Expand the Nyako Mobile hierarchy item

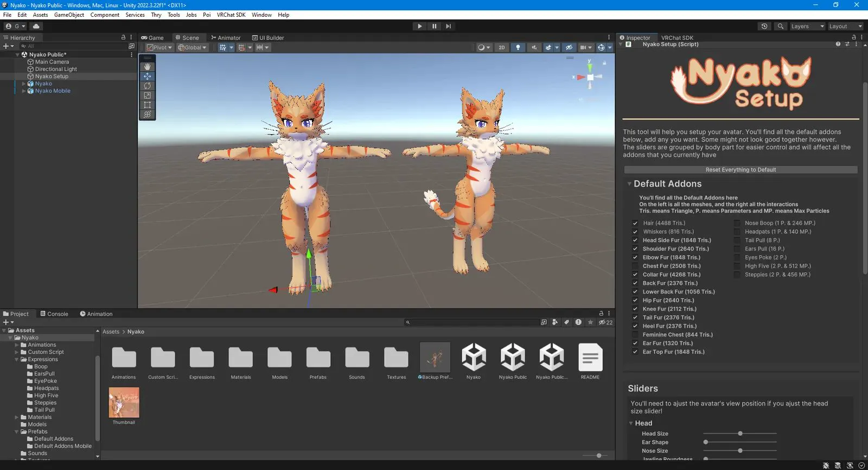pos(23,91)
